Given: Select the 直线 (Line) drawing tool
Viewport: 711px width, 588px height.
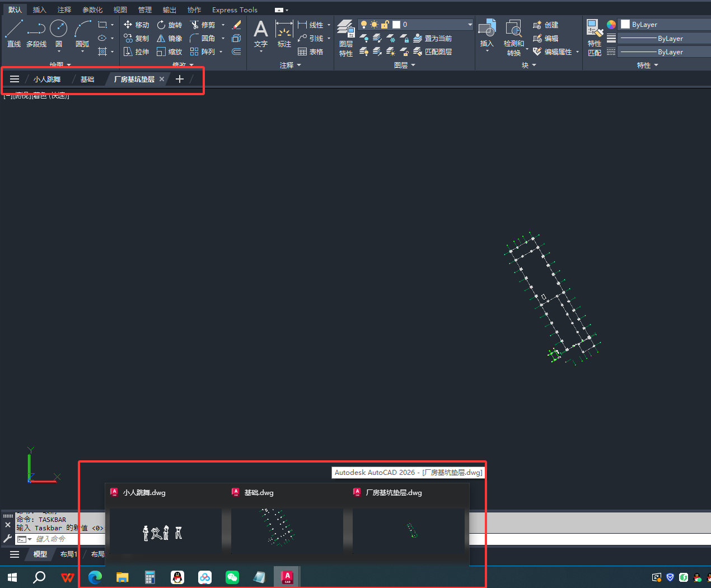Looking at the screenshot, I should (x=14, y=34).
